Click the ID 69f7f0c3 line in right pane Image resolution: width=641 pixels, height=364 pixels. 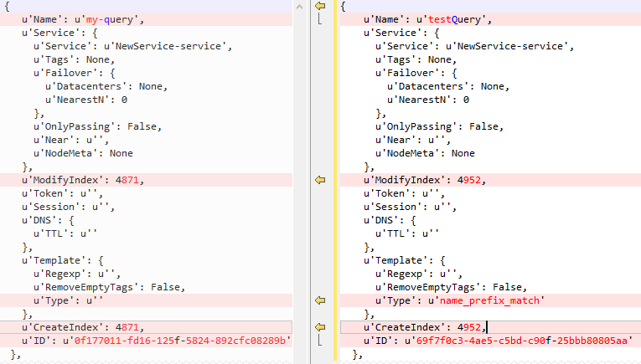(x=490, y=341)
